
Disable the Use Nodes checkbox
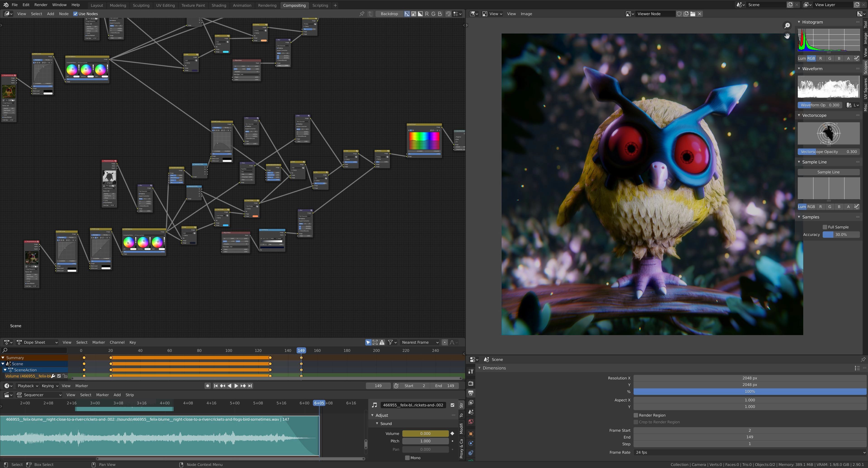(75, 14)
